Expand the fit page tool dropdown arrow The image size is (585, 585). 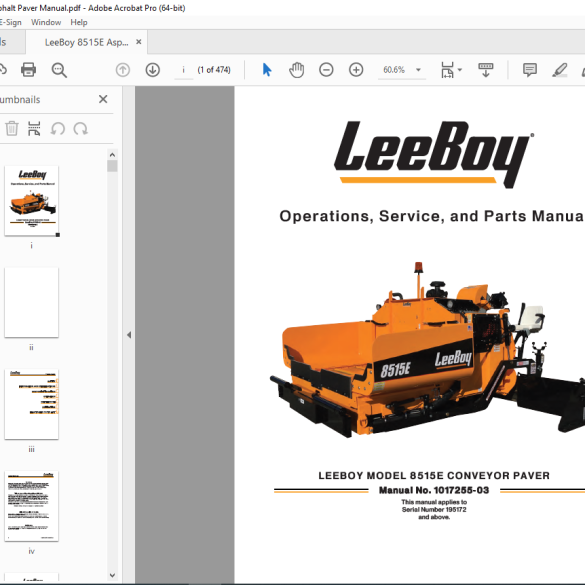click(460, 70)
